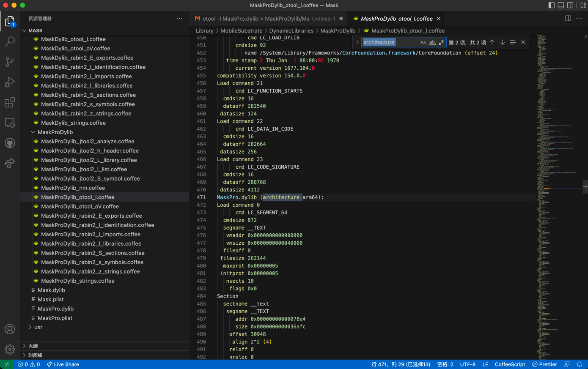588x369 pixels.
Task: Close the MaskProDylib_otool_l.coffee tab
Action: point(439,19)
